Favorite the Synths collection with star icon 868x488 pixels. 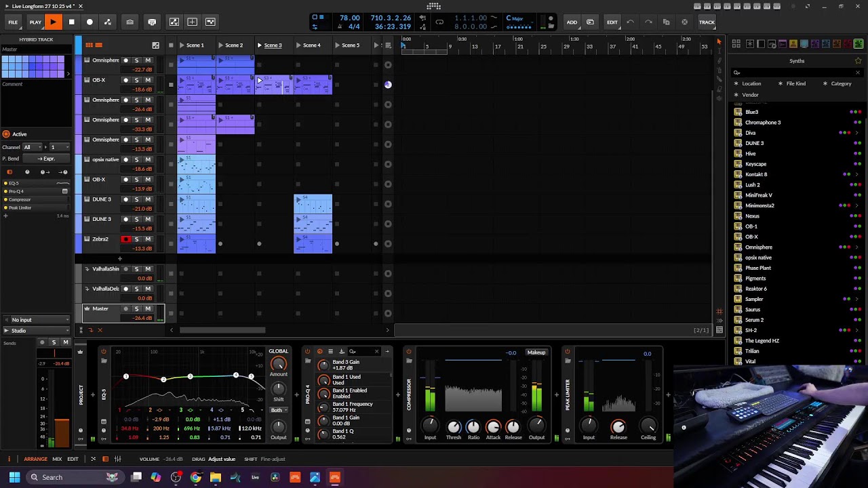pyautogui.click(x=858, y=60)
